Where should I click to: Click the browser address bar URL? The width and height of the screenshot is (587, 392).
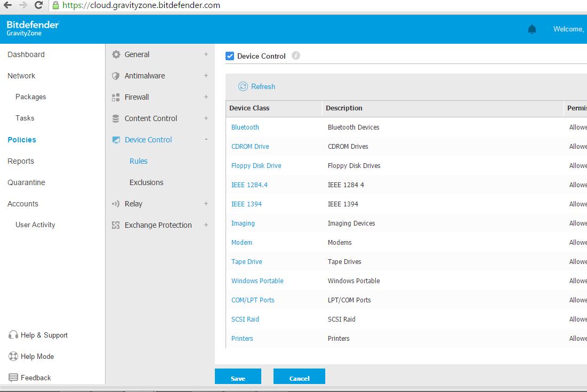click(141, 5)
